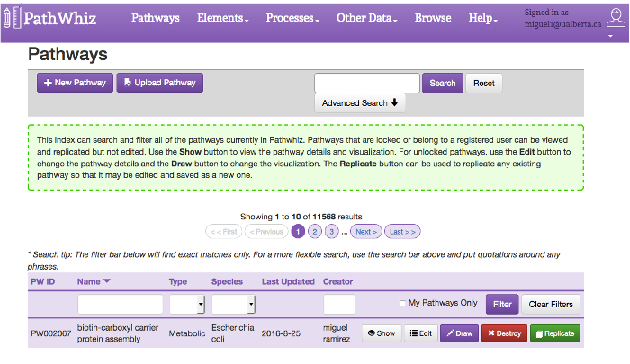Sort by Name column header
Image resolution: width=630 pixels, height=364 pixels.
(x=94, y=281)
